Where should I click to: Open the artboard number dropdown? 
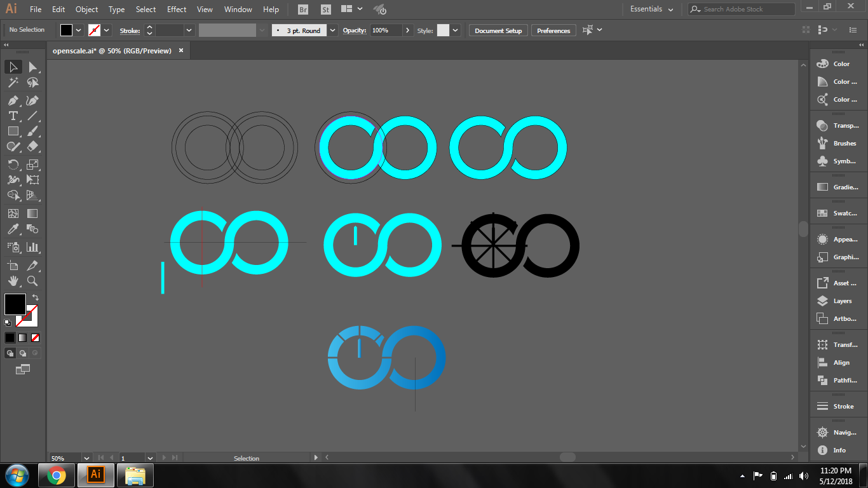[x=151, y=457]
